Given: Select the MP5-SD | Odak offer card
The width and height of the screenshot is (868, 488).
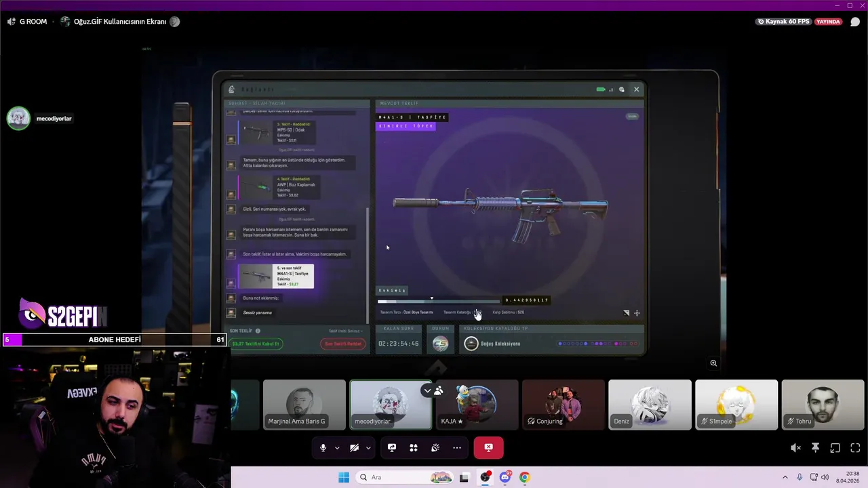Looking at the screenshot, I should tap(277, 132).
